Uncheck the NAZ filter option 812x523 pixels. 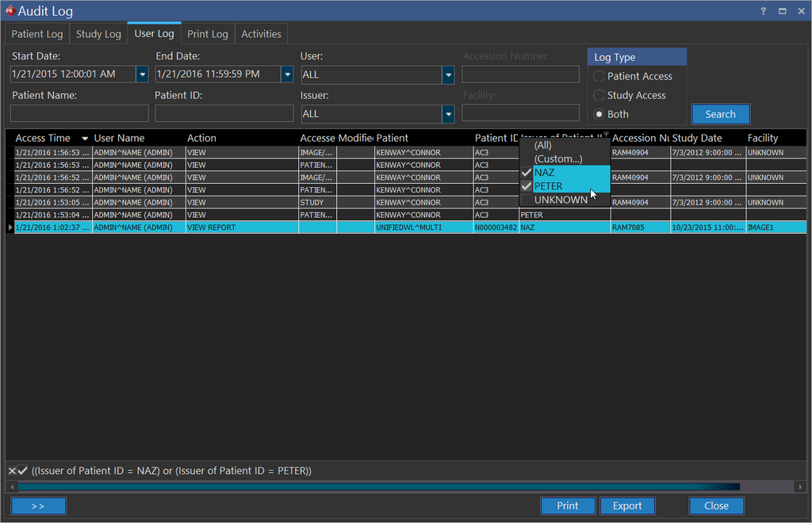527,173
